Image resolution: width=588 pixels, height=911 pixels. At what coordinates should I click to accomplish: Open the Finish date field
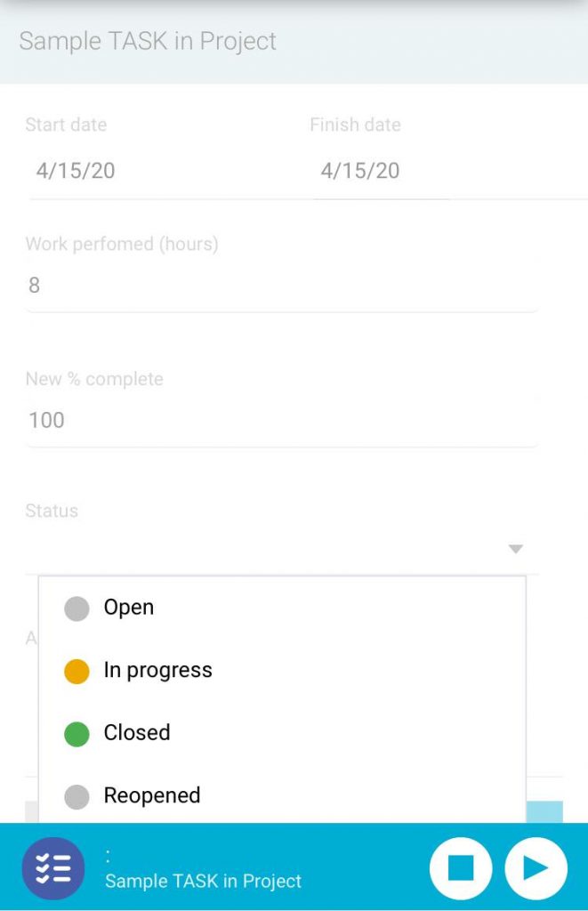click(383, 171)
